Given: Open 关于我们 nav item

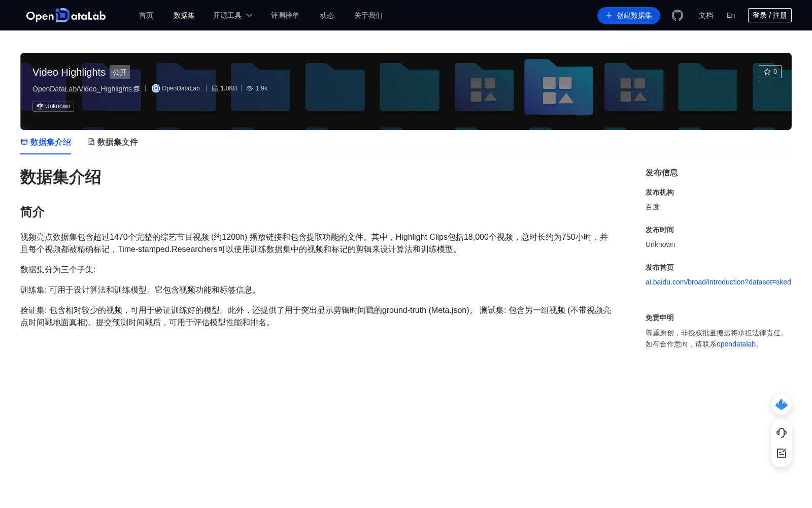Looking at the screenshot, I should click(368, 15).
